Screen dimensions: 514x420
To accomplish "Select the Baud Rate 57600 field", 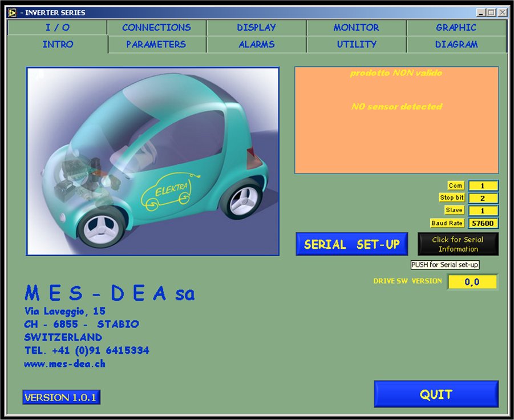I will 483,223.
